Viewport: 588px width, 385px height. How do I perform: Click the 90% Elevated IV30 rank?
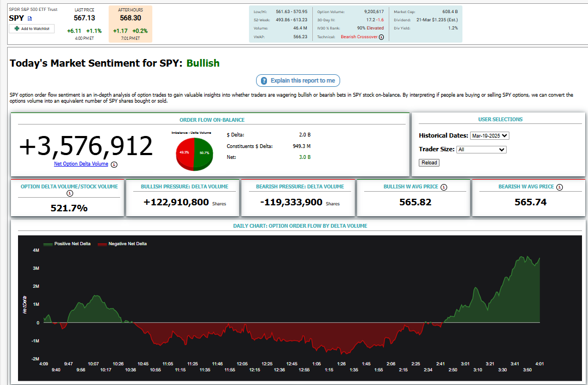tap(371, 28)
